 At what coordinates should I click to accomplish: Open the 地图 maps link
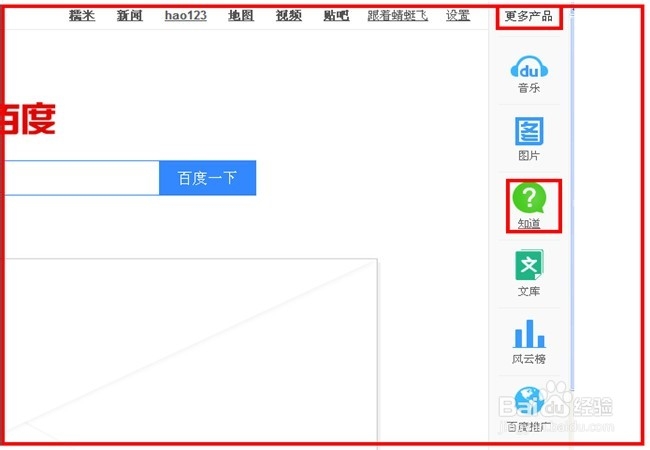click(x=241, y=15)
